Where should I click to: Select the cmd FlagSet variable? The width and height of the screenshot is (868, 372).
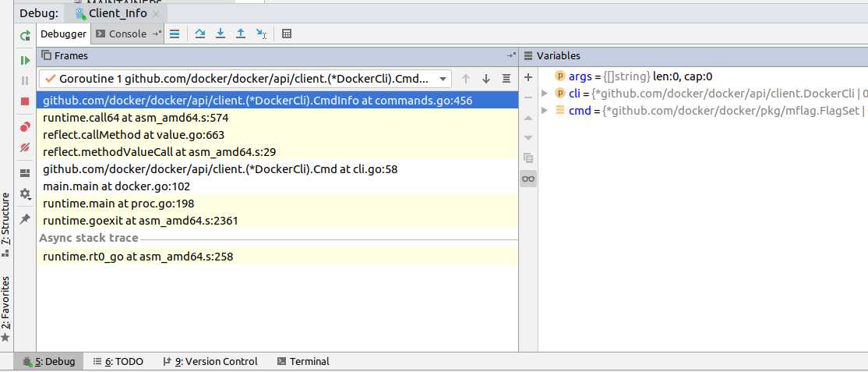(x=703, y=111)
